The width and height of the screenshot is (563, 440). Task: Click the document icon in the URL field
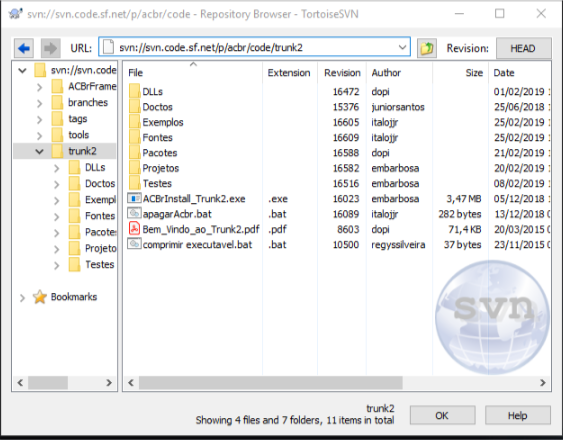click(108, 47)
